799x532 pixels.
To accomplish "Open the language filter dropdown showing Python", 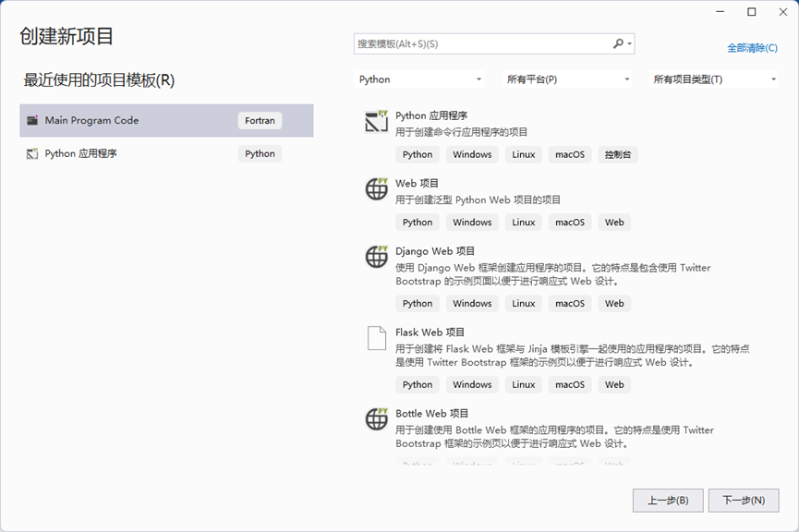I will (419, 79).
